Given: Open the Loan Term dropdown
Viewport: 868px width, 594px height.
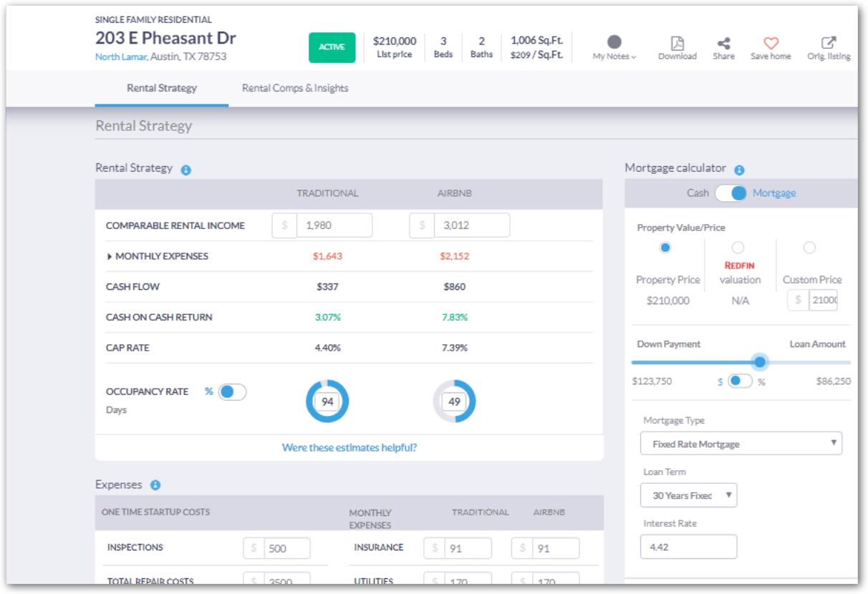Looking at the screenshot, I should (x=688, y=495).
